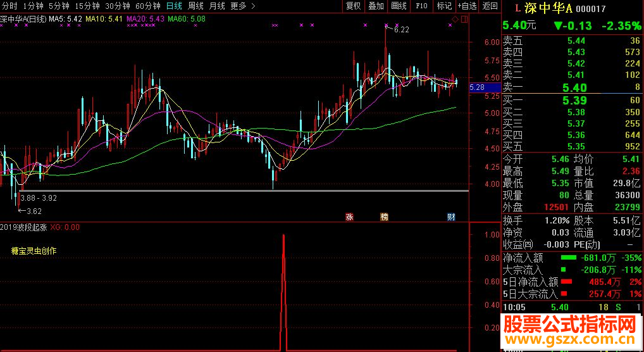
Task: Click the 3.62 low price label
Action: click(34, 211)
